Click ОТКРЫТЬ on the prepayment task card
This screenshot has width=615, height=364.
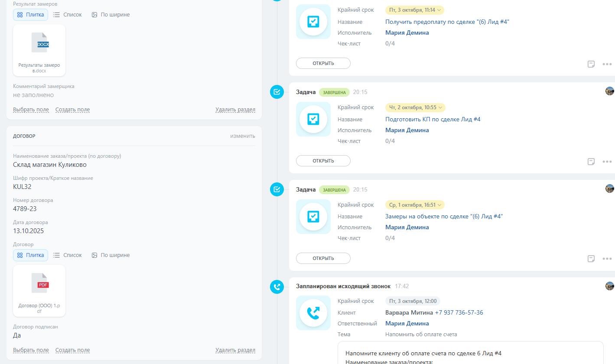point(323,63)
